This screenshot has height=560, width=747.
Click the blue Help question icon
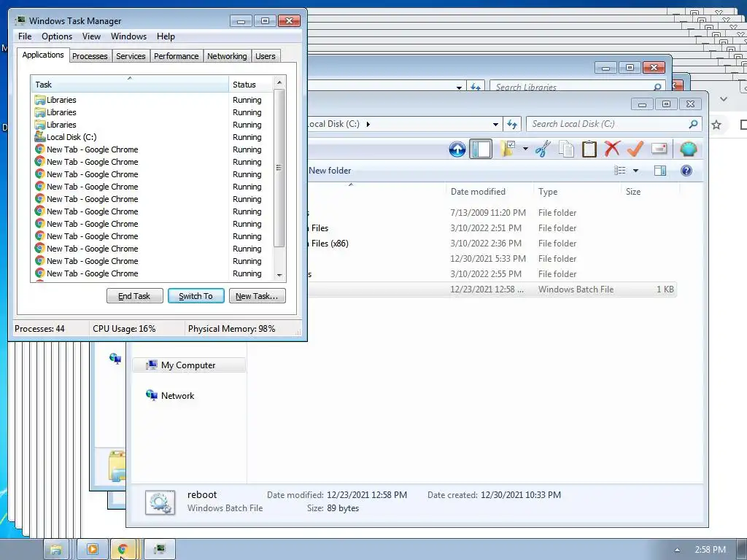[x=686, y=171]
